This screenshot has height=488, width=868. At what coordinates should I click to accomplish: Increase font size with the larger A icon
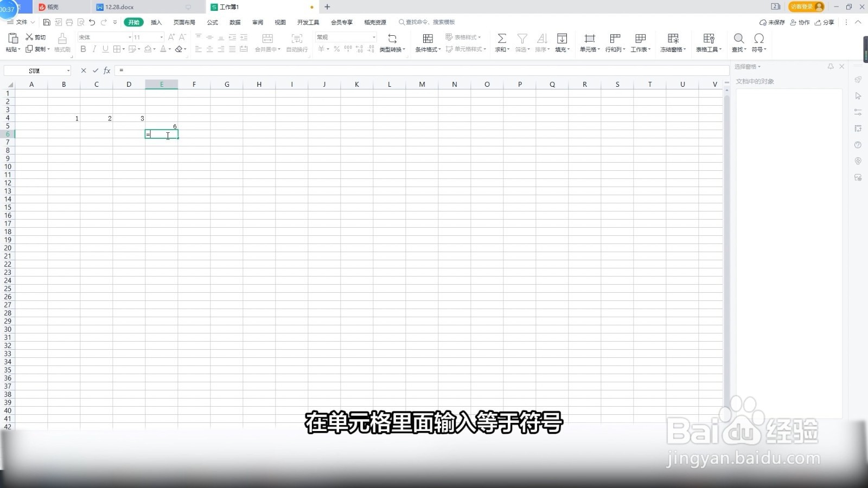171,37
